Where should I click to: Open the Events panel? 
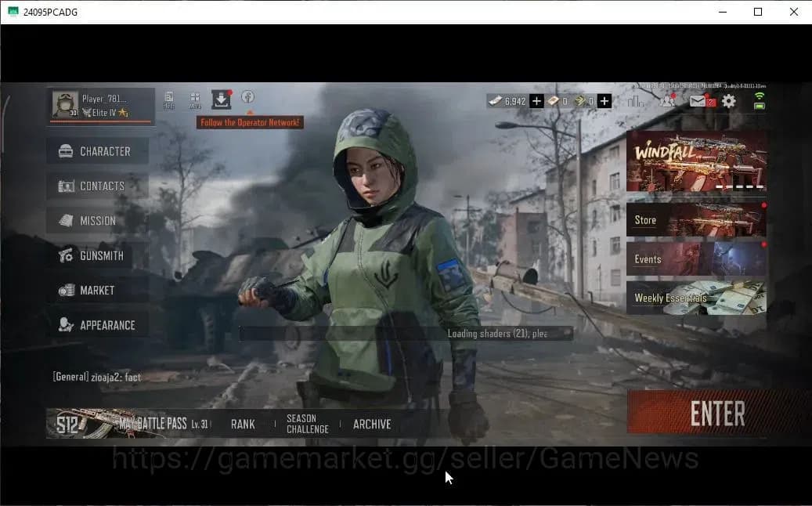(x=697, y=258)
